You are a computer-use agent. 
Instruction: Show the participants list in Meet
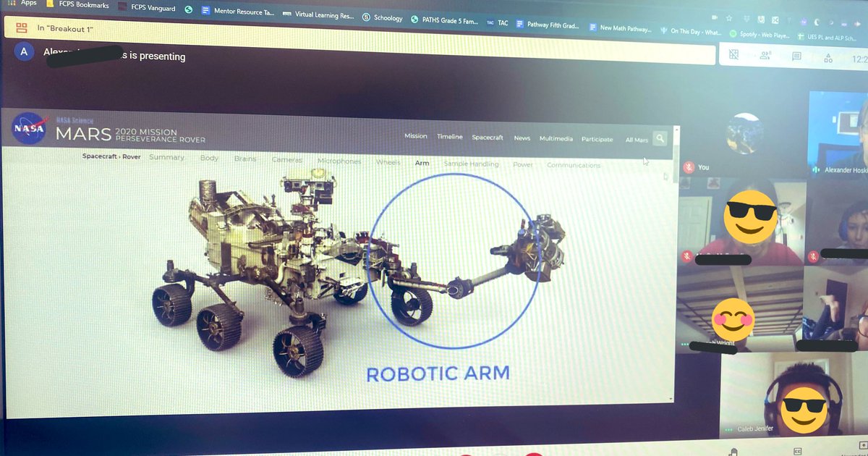[765, 56]
